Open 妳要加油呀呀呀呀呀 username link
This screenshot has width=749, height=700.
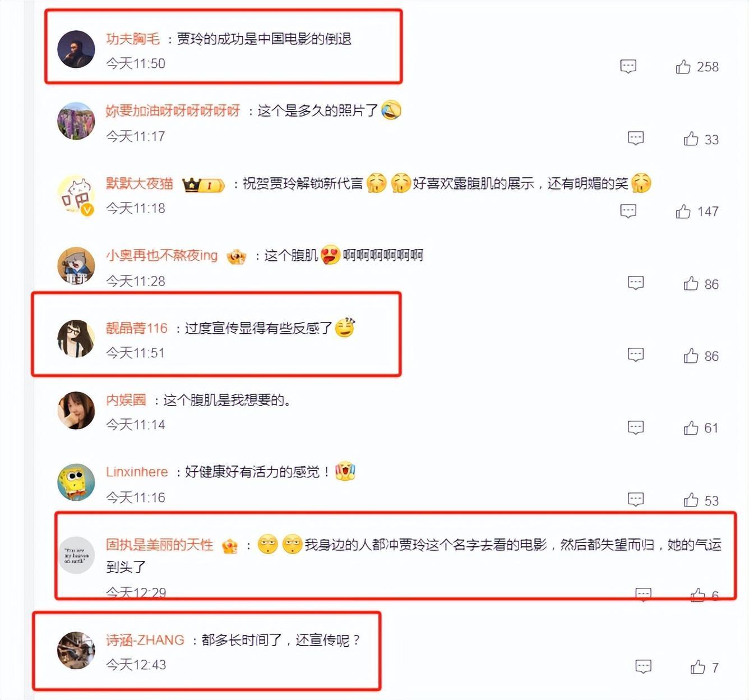click(x=173, y=110)
